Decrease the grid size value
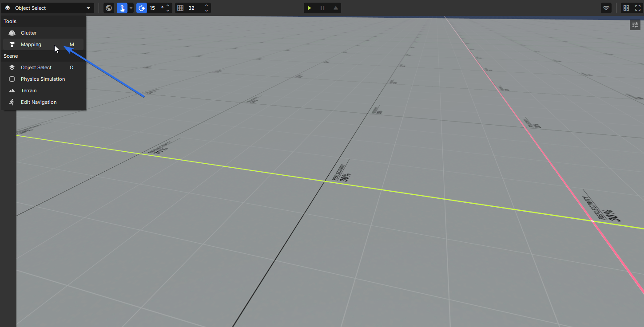Viewport: 644px width, 327px height. (207, 10)
